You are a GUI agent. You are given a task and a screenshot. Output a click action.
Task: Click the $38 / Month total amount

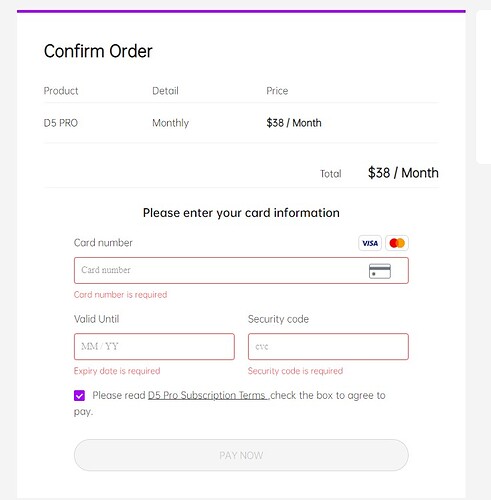[403, 173]
